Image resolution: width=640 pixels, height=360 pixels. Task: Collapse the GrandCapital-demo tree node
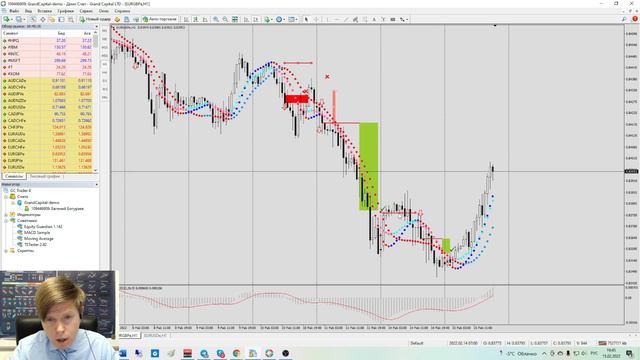coord(13,202)
